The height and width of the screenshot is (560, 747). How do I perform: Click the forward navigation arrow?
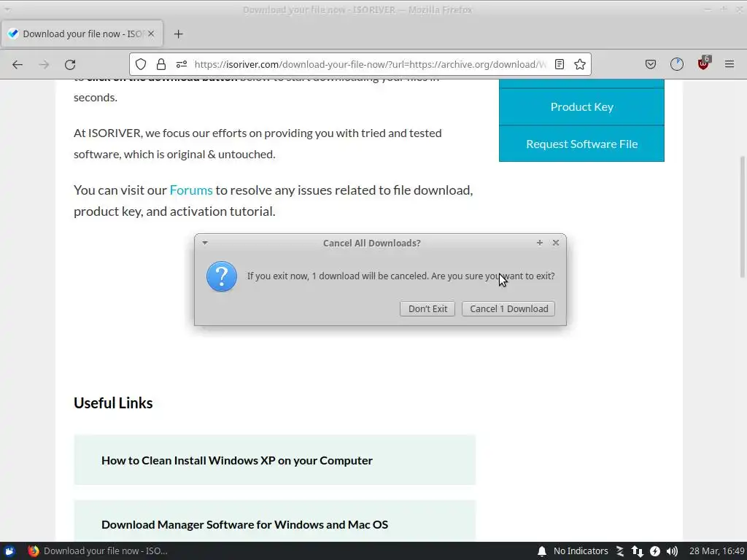click(x=44, y=64)
